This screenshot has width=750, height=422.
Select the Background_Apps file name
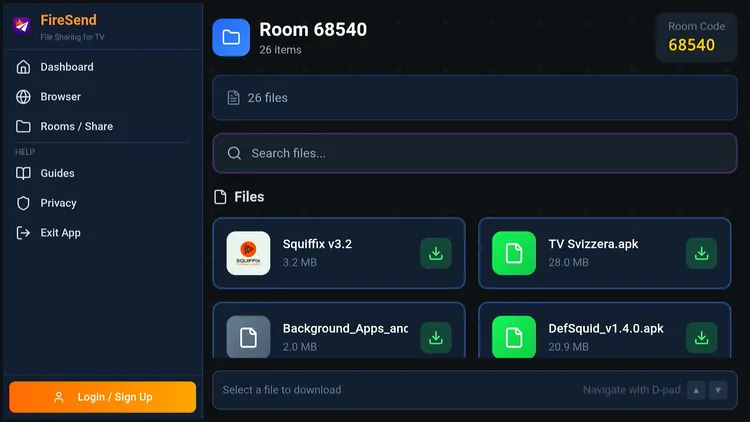(345, 329)
